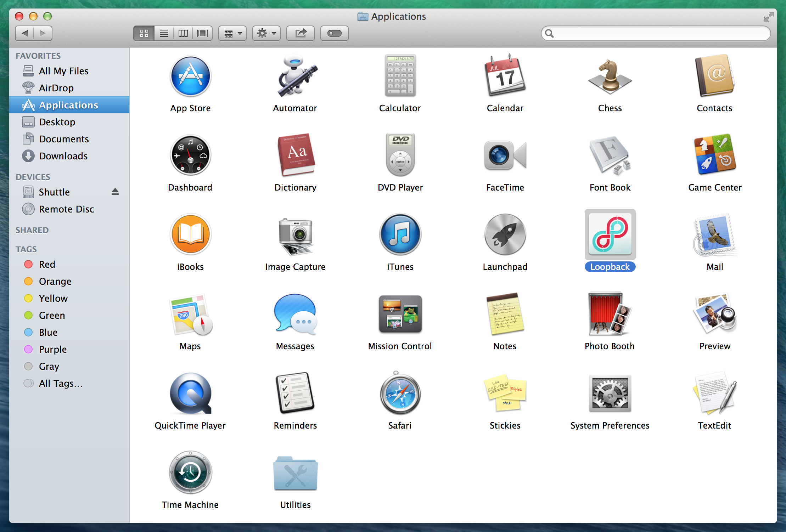
Task: Filter by the Red tag
Action: [x=69, y=264]
